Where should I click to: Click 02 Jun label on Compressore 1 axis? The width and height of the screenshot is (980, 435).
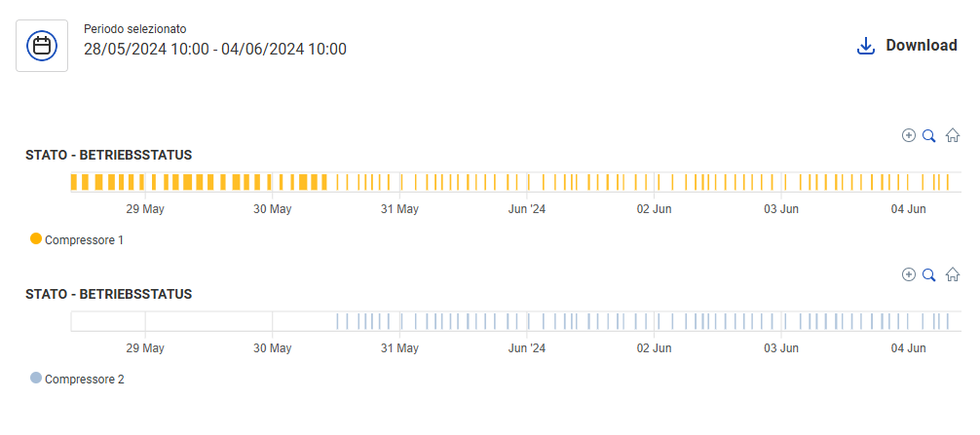654,209
